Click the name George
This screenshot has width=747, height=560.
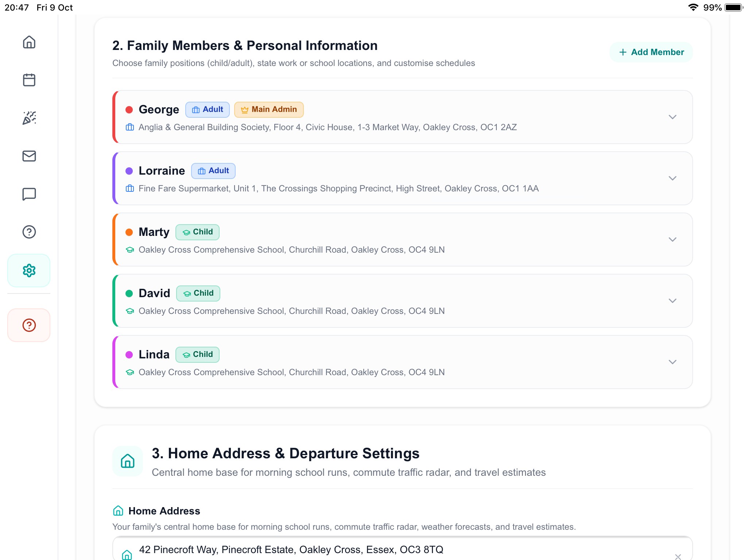[159, 110]
